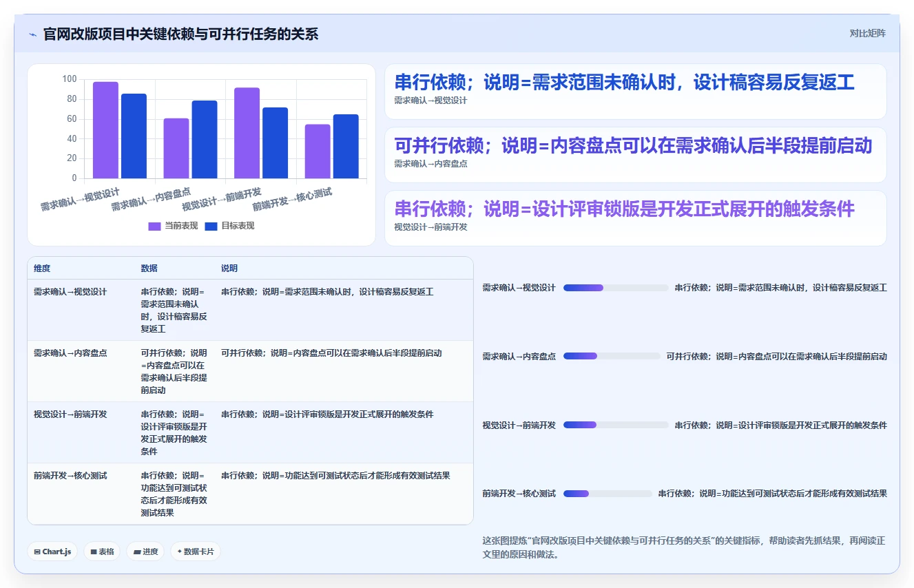Click the 前端开发→核心测试 progress bar
This screenshot has width=914, height=588.
tap(607, 494)
